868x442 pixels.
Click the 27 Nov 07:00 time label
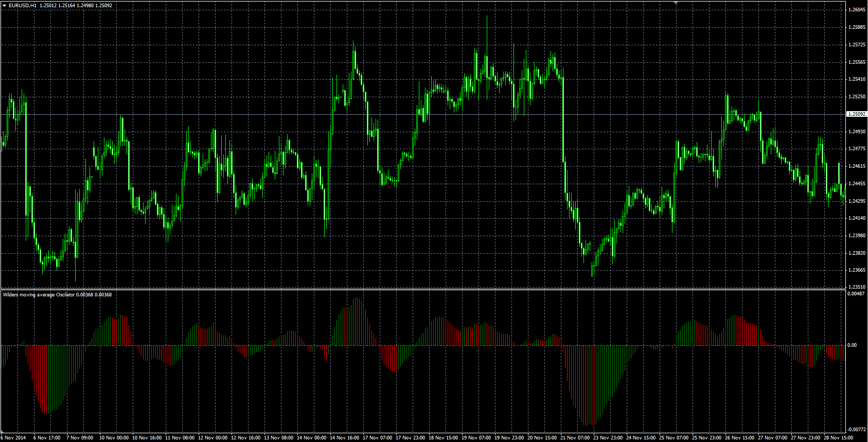tap(773, 438)
